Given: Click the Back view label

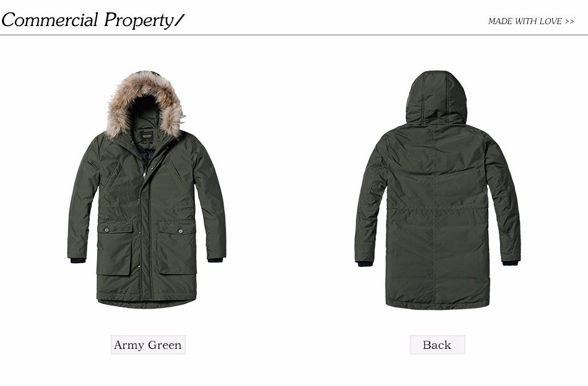Looking at the screenshot, I should pos(437,344).
